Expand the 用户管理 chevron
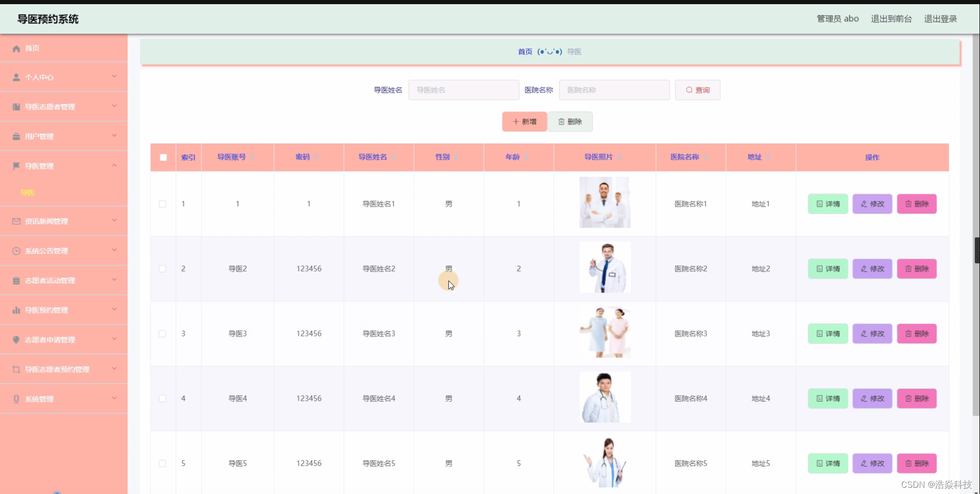Viewport: 980px width, 494px height. [115, 136]
